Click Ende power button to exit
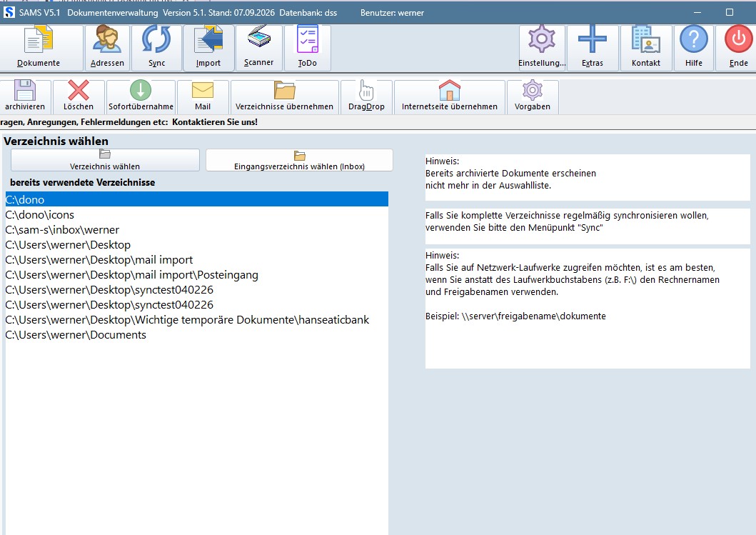Viewport: 756px width, 535px height. tap(738, 47)
